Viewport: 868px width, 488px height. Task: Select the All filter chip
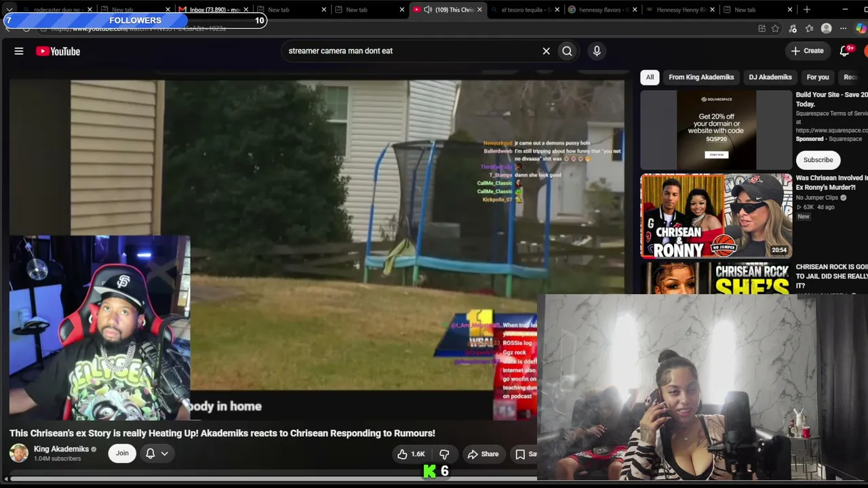pyautogui.click(x=650, y=77)
